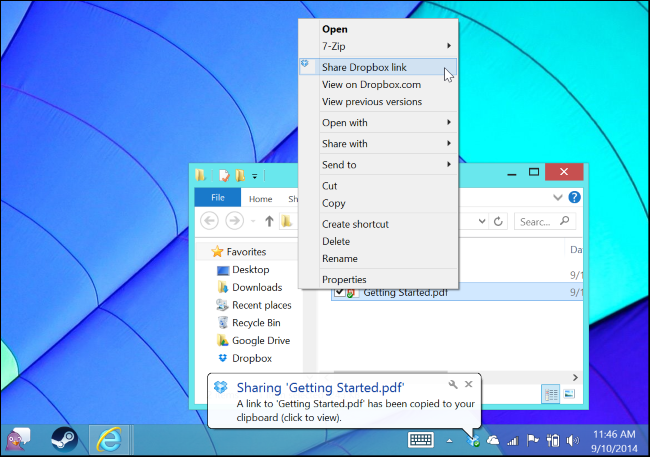Switch to Details view icon

click(x=551, y=394)
